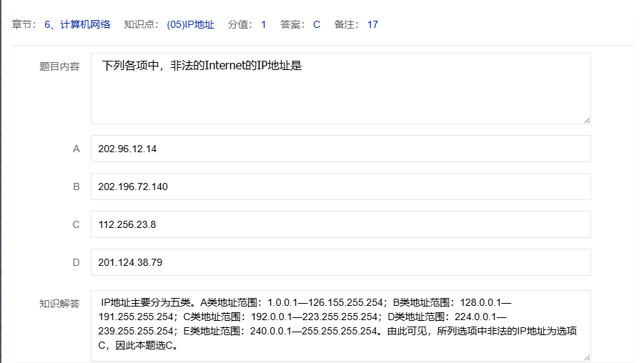This screenshot has height=363, width=644.
Task: Click the B label beside second option
Action: click(76, 187)
